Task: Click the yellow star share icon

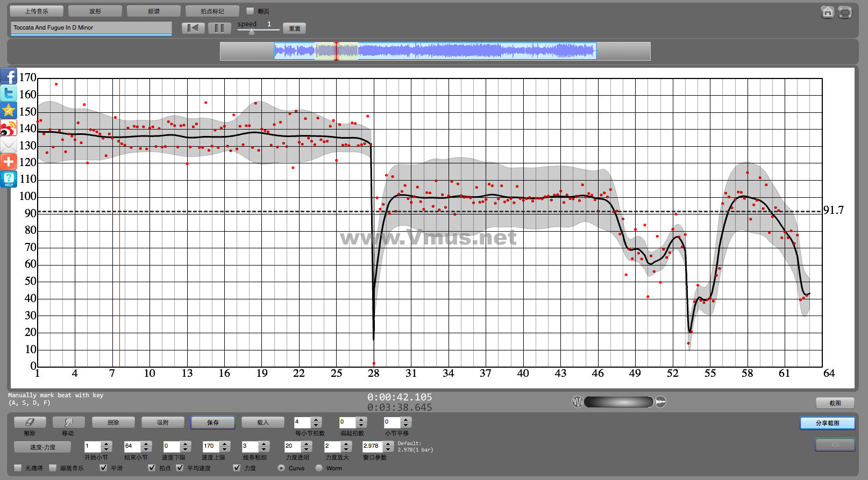Action: tap(9, 110)
